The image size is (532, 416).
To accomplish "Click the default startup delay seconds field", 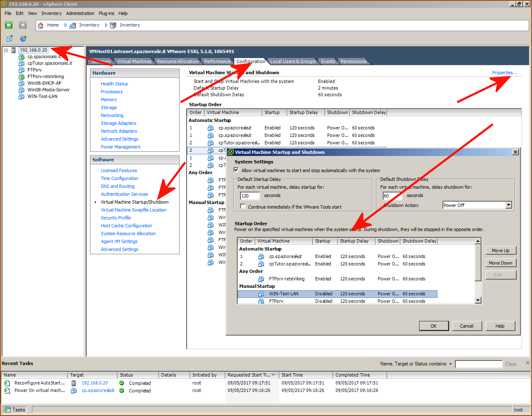I will pyautogui.click(x=250, y=196).
